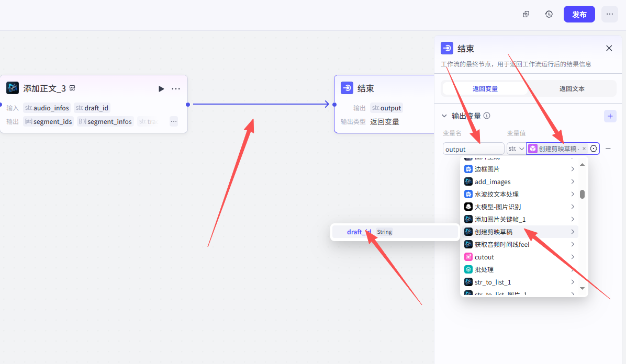The height and width of the screenshot is (364, 626).
Task: Add a new output variable with plus
Action: pyautogui.click(x=610, y=116)
